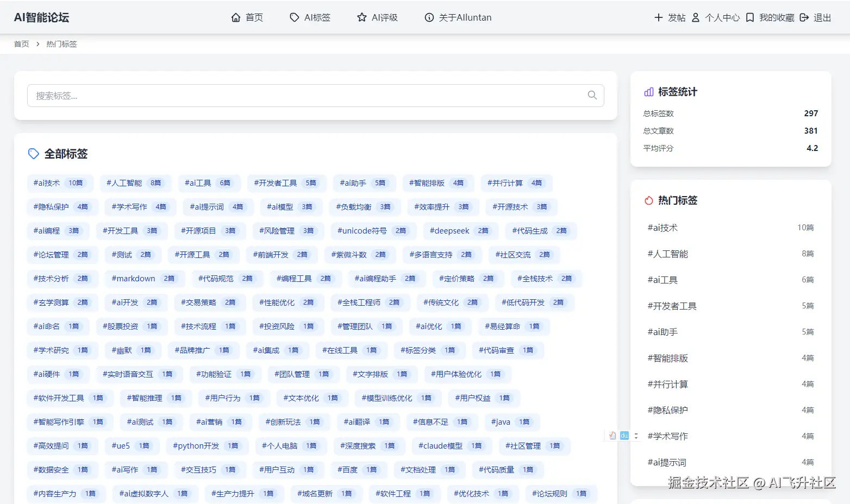Click the #ai虚拟数字人 tag chip
This screenshot has width=850, height=504.
(155, 494)
